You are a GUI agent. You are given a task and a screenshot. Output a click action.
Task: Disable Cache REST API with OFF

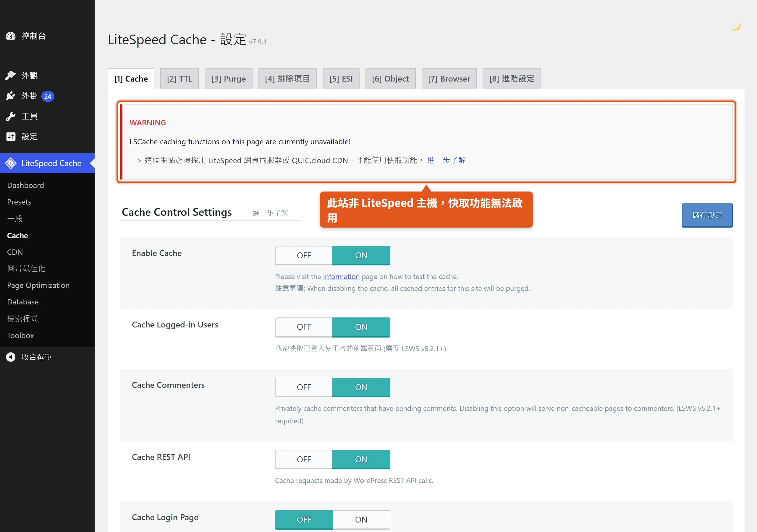click(304, 460)
